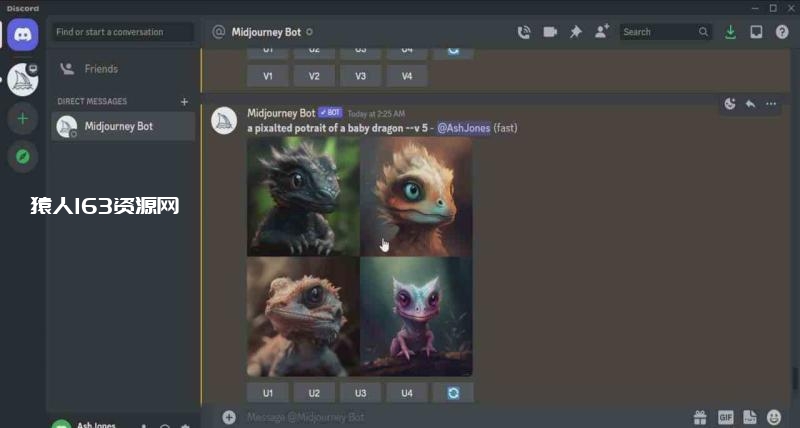This screenshot has width=800, height=428.
Task: Reply to the Midjourney Bot message
Action: [x=751, y=104]
